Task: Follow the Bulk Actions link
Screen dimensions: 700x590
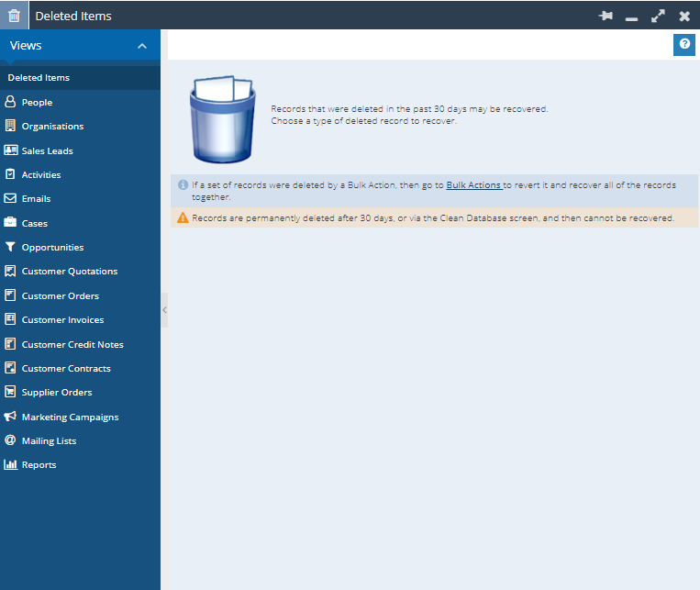Action: pos(473,185)
